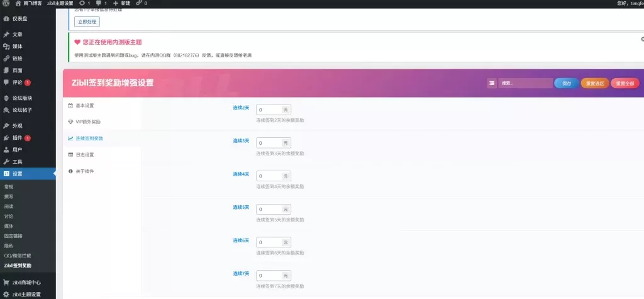The height and width of the screenshot is (299, 644).
Task: Open 插件 plugins in sidebar
Action: pos(17,138)
